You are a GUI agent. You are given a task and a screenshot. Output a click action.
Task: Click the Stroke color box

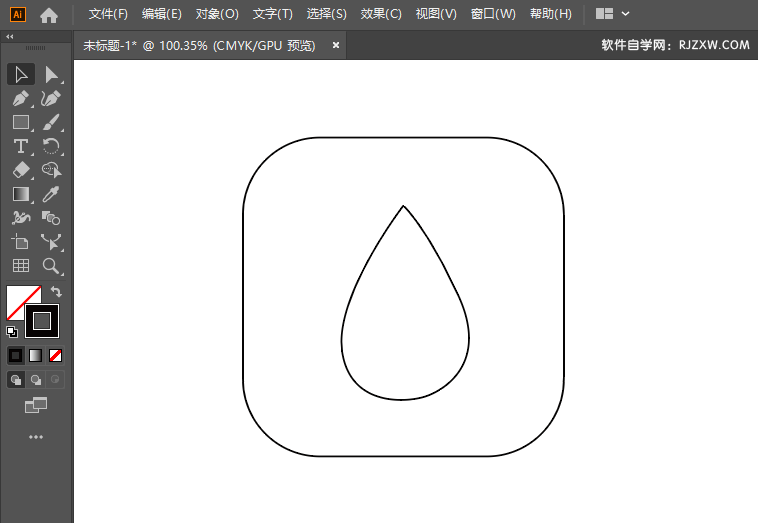pyautogui.click(x=42, y=321)
